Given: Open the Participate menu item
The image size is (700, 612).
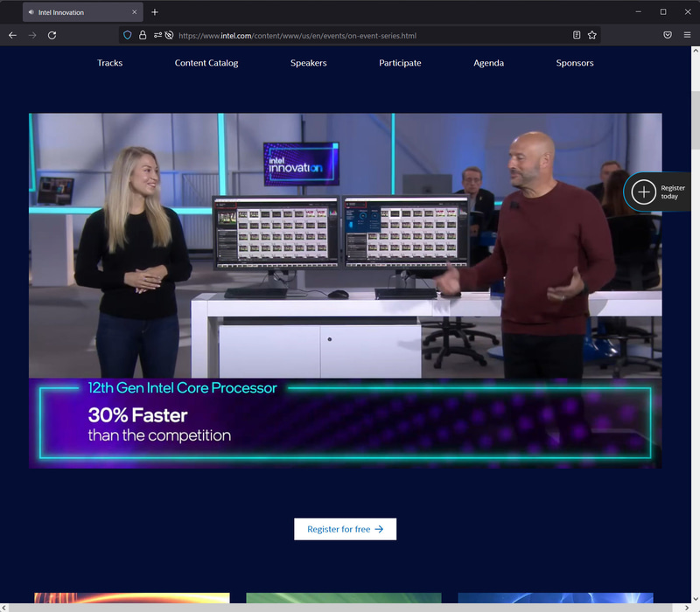Looking at the screenshot, I should point(400,63).
